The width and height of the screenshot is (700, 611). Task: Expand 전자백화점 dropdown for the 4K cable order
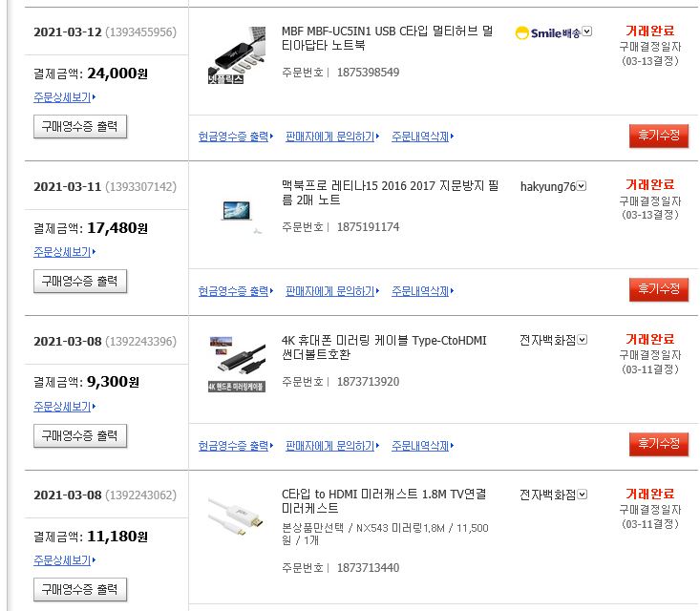(583, 340)
